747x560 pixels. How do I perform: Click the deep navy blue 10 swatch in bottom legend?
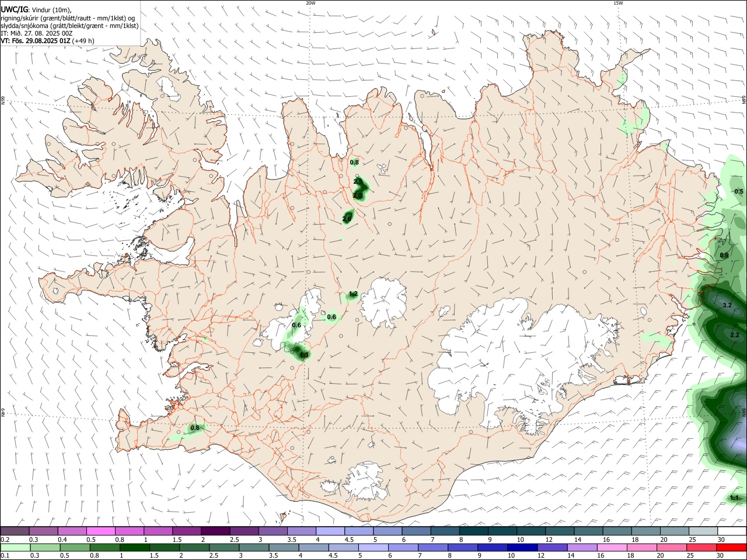pyautogui.click(x=522, y=547)
